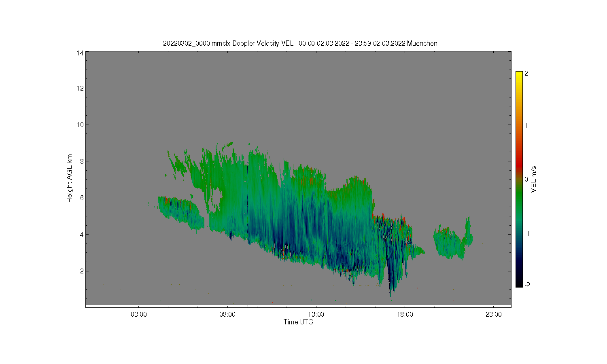The width and height of the screenshot is (607, 364).
Task: Click the colorbar value -1 label
Action: point(527,233)
